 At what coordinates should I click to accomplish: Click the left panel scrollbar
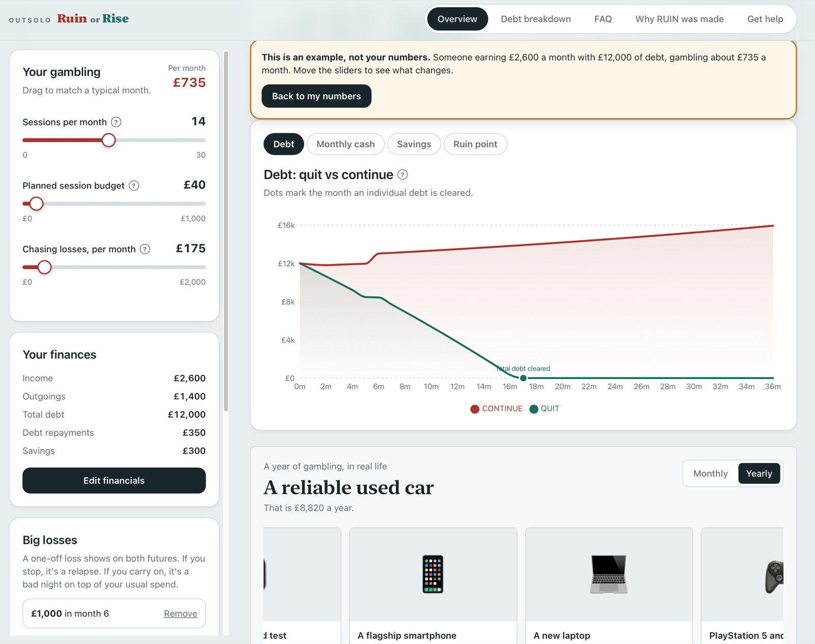coord(226,230)
